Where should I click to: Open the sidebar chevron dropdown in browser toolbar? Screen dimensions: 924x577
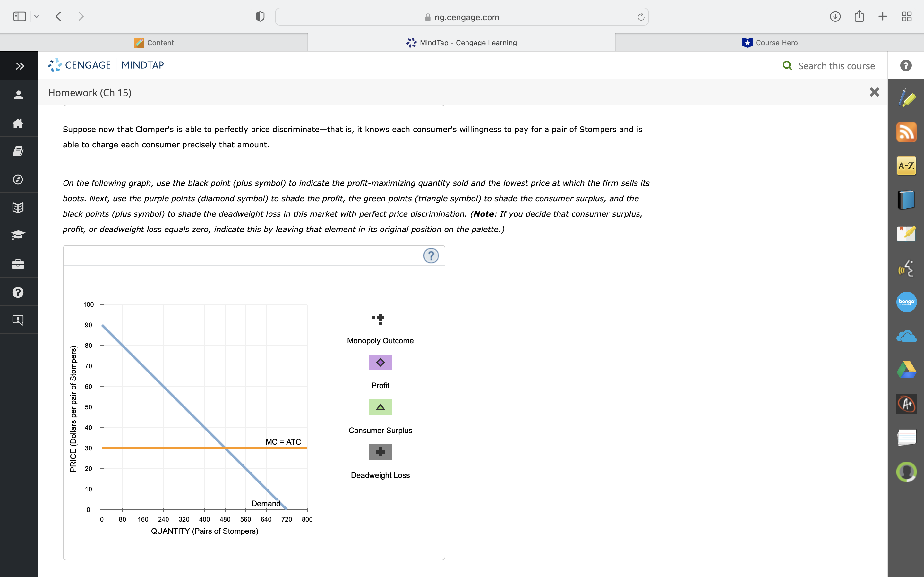(37, 16)
